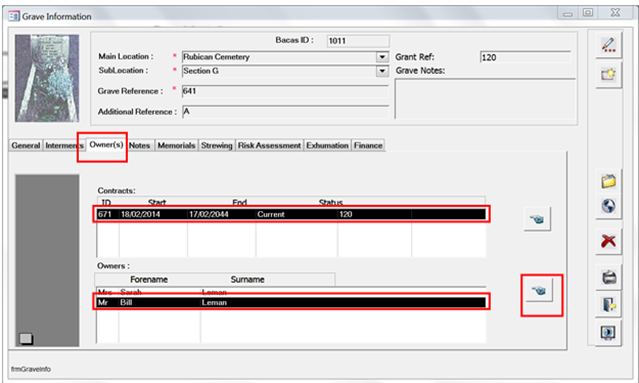The width and height of the screenshot is (639, 383).
Task: Click the Status column header in Contracts
Action: (331, 203)
